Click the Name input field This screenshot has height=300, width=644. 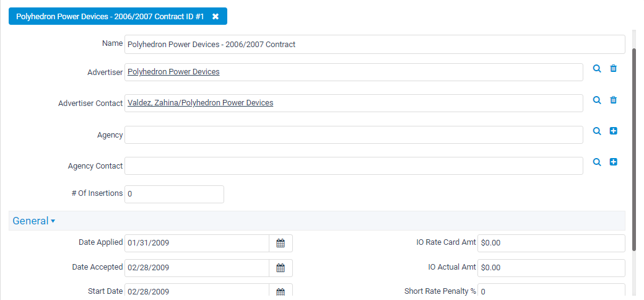375,45
